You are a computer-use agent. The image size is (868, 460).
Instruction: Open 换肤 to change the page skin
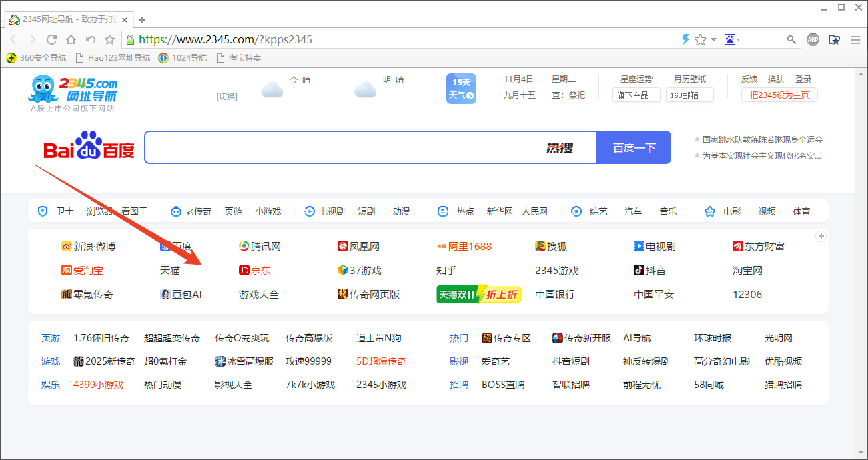[x=775, y=79]
